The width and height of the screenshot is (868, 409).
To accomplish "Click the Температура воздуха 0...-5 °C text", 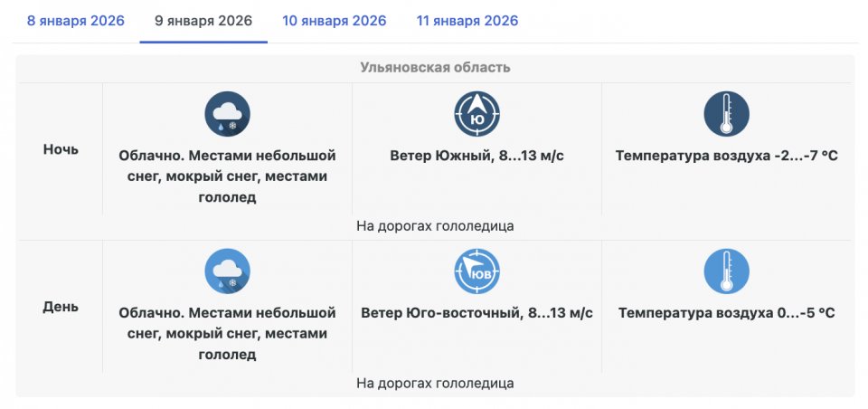I will click(x=726, y=313).
